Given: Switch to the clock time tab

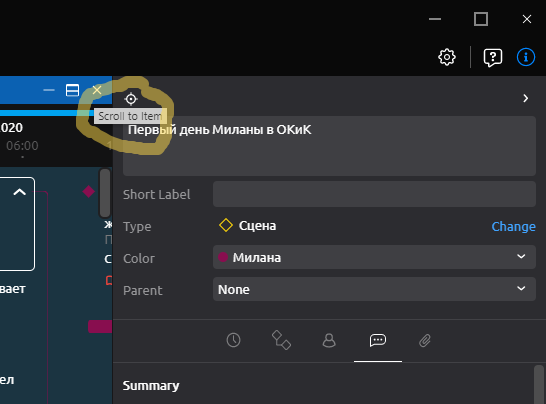Looking at the screenshot, I should pyautogui.click(x=233, y=340).
